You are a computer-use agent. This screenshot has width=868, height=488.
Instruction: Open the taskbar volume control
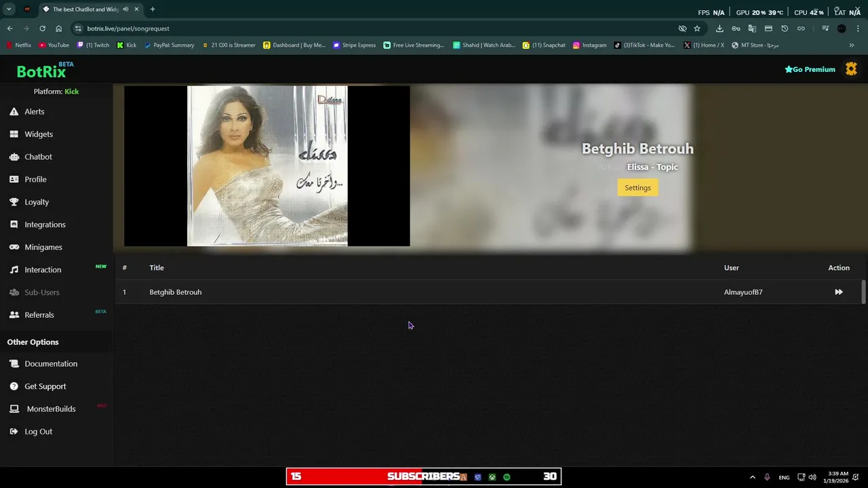click(812, 477)
